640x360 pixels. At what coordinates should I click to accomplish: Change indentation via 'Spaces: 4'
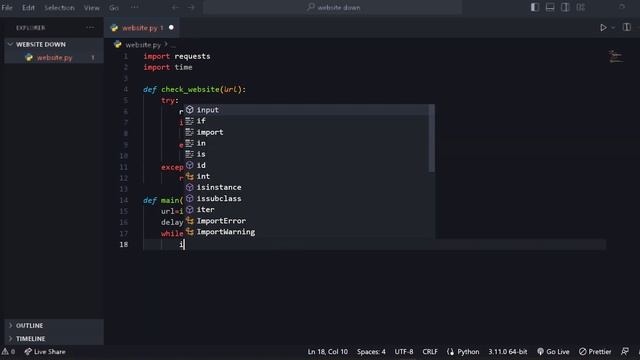click(x=371, y=351)
